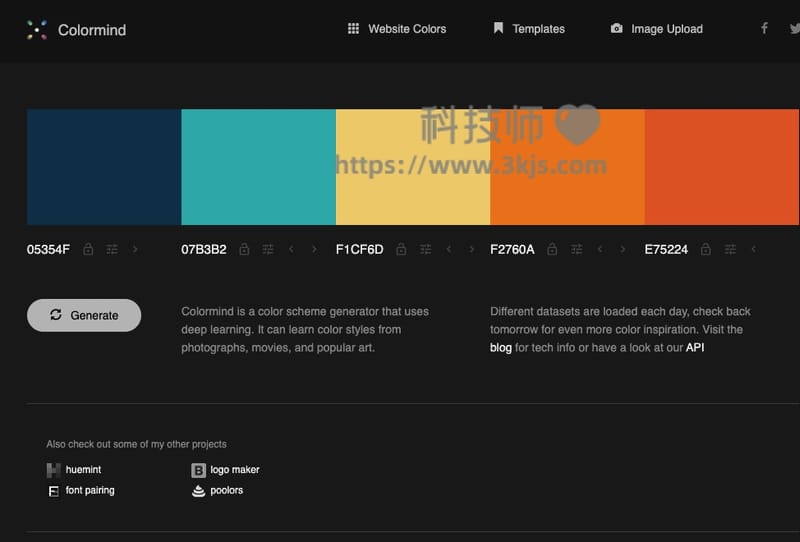Select the orange F2760A swatch
The width and height of the screenshot is (800, 542).
(567, 167)
